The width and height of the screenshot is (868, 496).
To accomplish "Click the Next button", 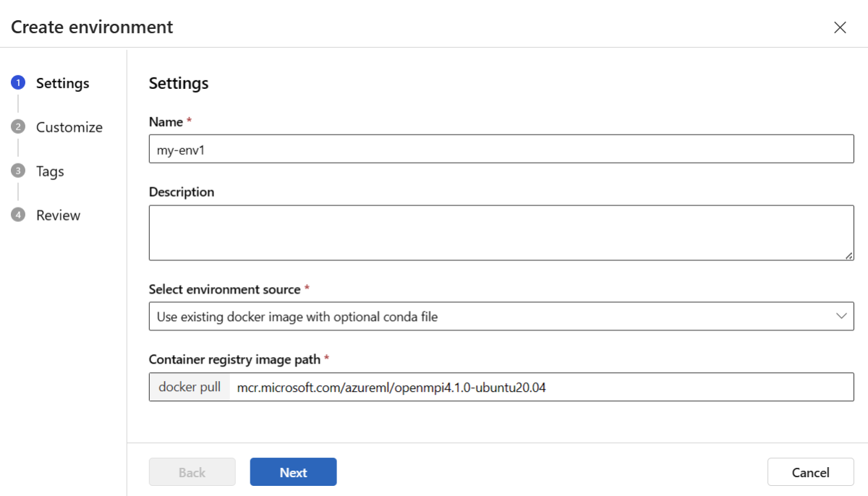I will 294,472.
